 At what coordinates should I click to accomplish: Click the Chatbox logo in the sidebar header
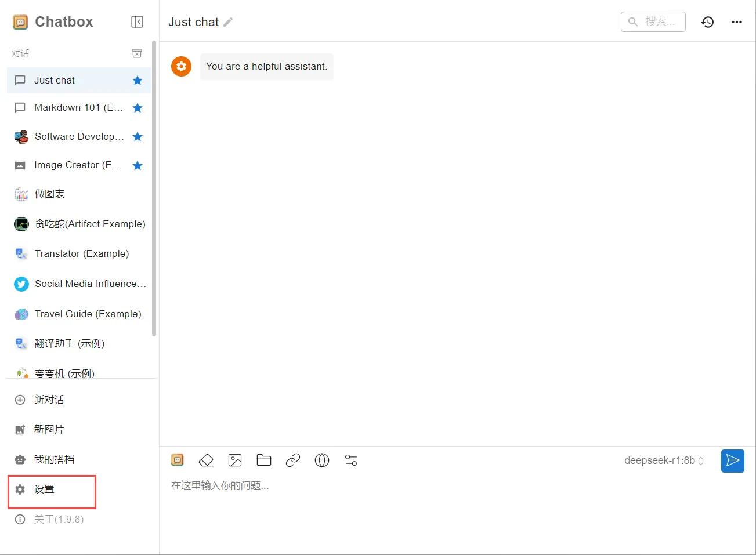click(x=20, y=22)
